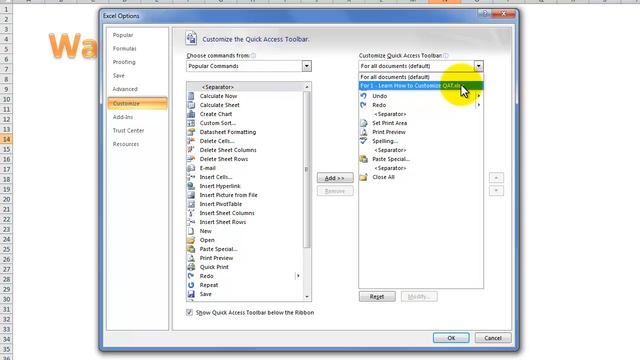Open the Customize options category
640x360 pixels.
(x=138, y=103)
